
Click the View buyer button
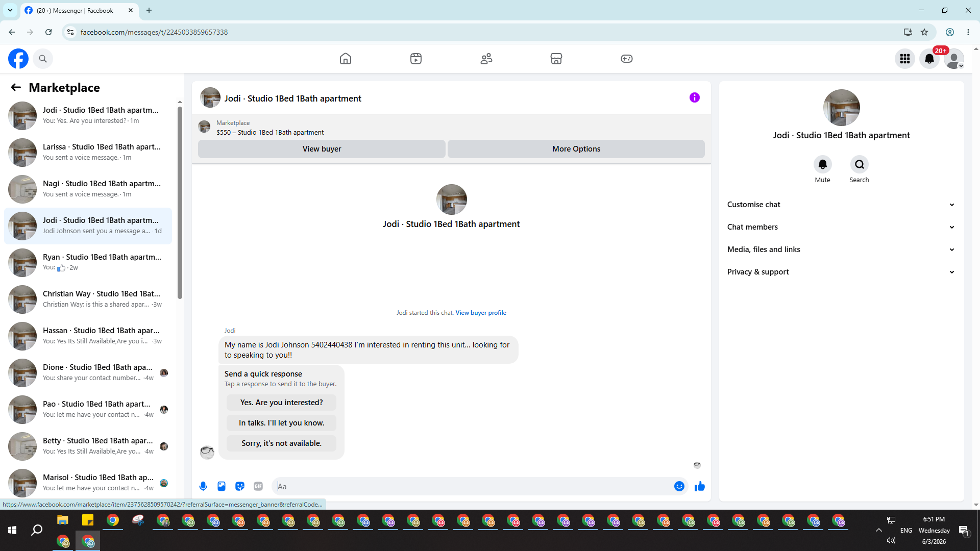pos(322,149)
